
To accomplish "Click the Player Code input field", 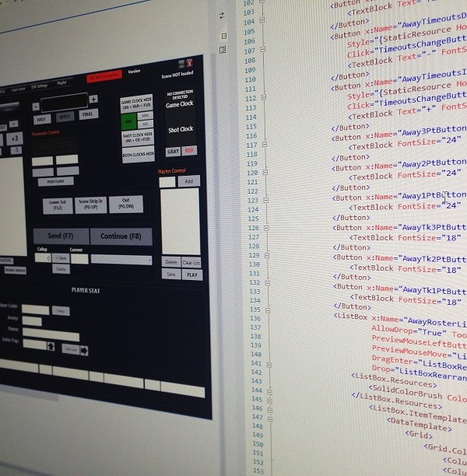I will coord(36,310).
